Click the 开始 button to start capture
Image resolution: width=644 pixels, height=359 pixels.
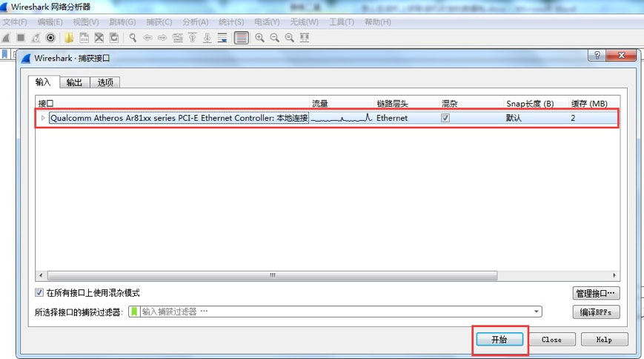(499, 340)
